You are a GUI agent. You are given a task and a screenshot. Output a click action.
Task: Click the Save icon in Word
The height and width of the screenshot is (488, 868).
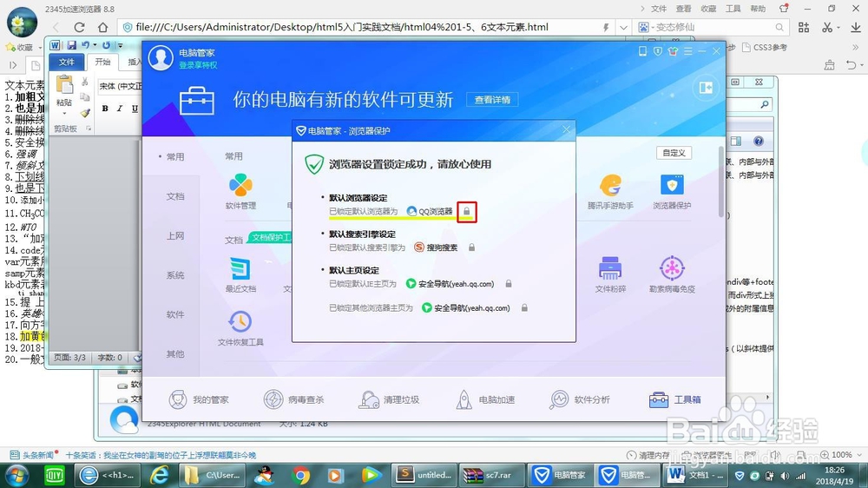click(71, 45)
